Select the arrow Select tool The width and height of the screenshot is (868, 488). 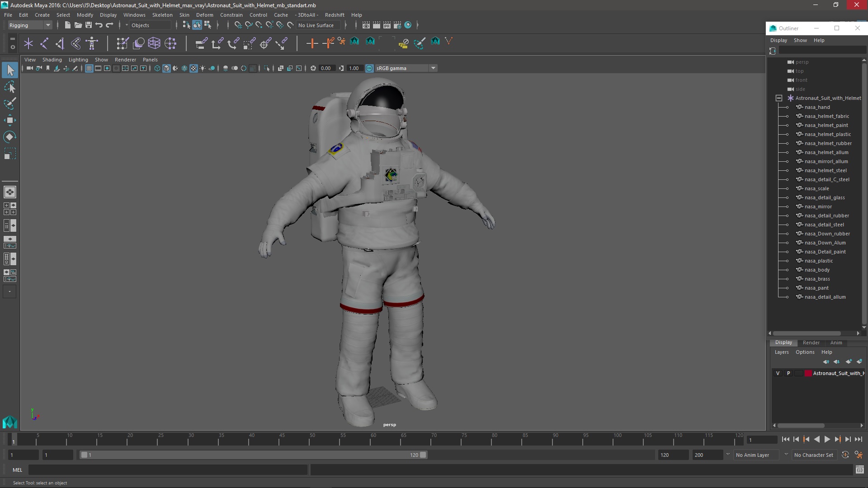10,70
